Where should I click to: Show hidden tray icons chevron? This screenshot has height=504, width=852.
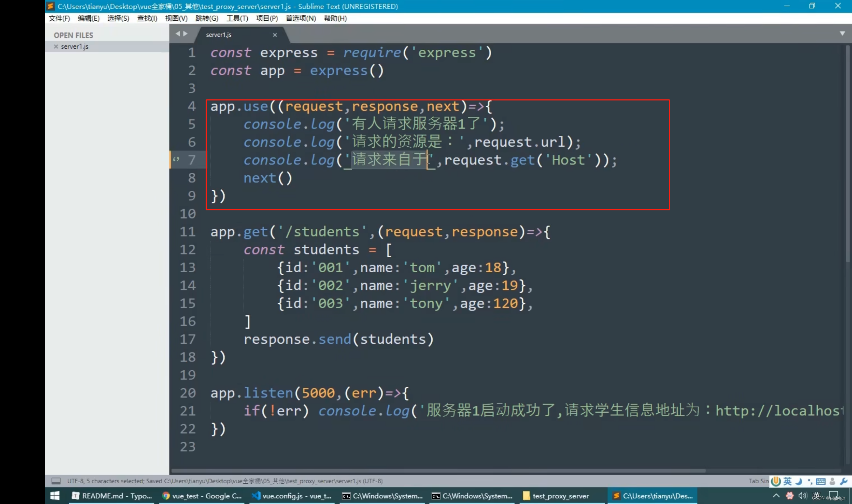point(776,496)
